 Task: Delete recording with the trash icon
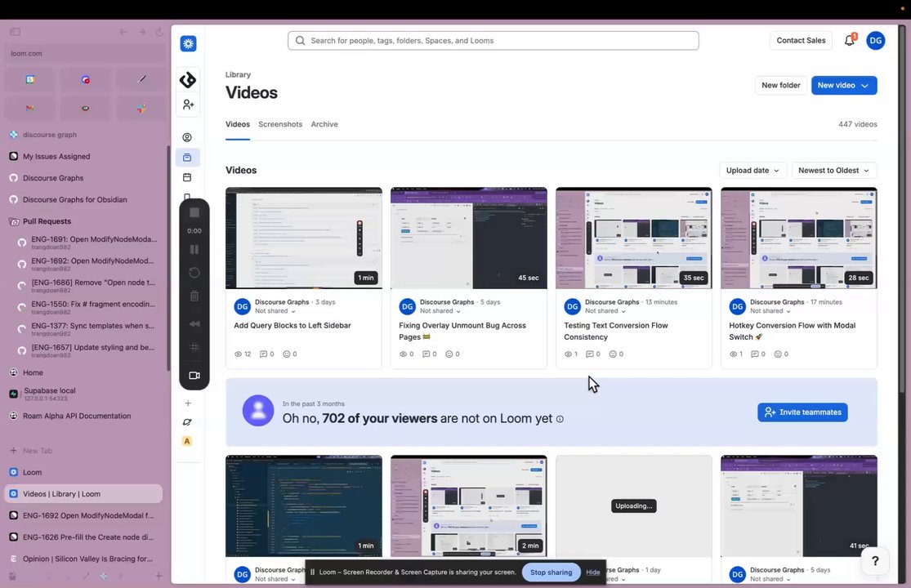[194, 296]
